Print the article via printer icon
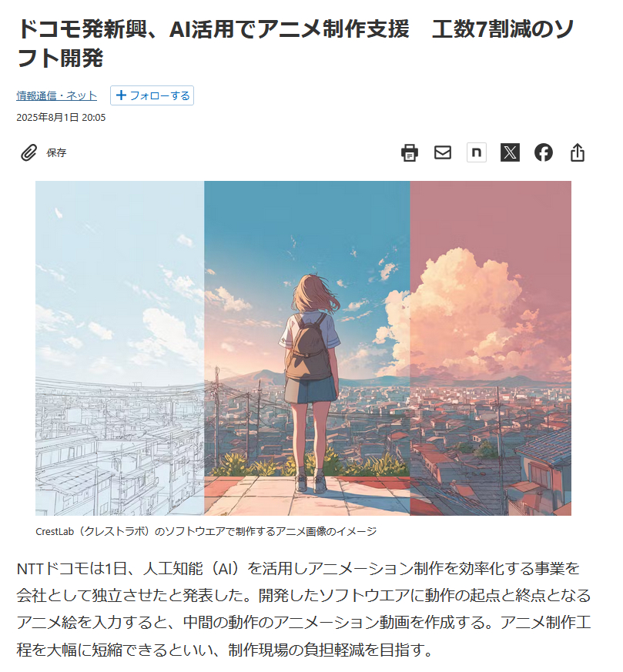The height and width of the screenshot is (672, 623). [x=410, y=152]
